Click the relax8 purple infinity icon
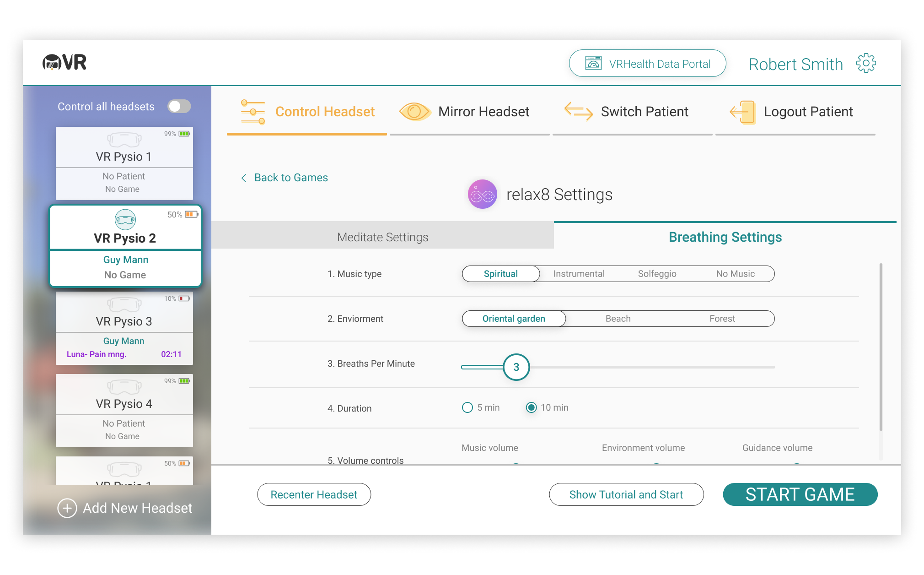 482,195
